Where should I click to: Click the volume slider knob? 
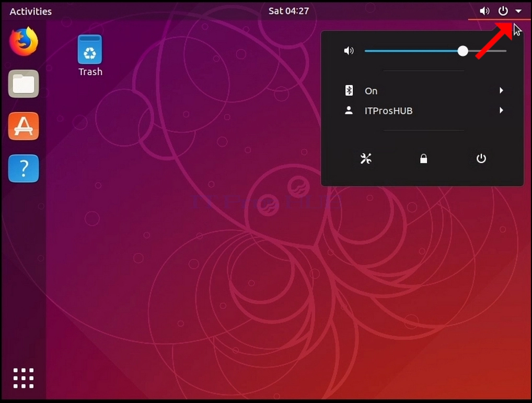point(463,51)
